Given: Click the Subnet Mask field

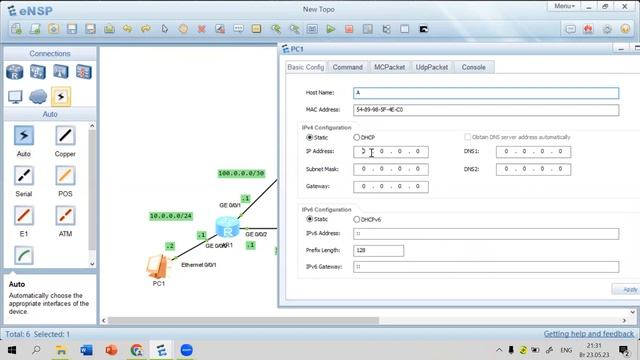Looking at the screenshot, I should tap(391, 169).
